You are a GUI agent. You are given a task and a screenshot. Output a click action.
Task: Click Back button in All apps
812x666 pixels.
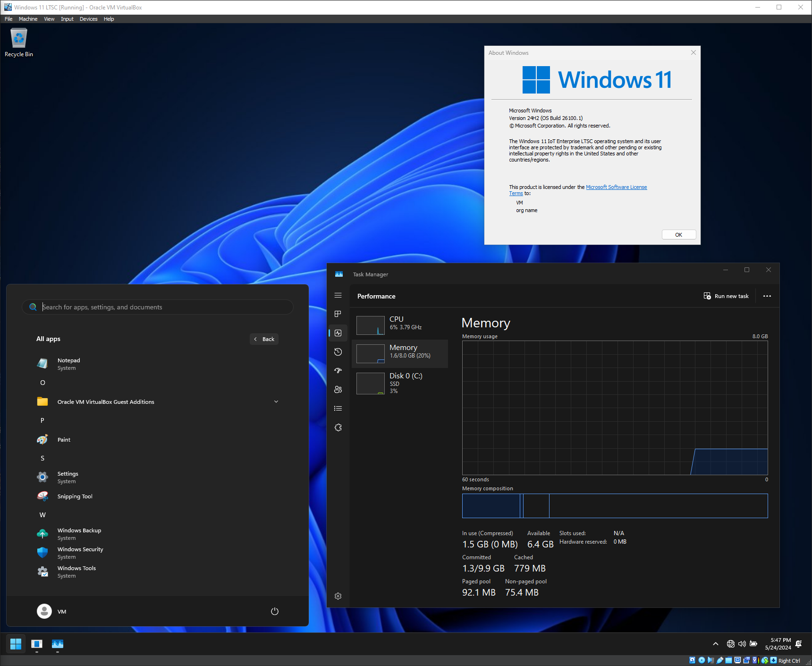pos(264,339)
